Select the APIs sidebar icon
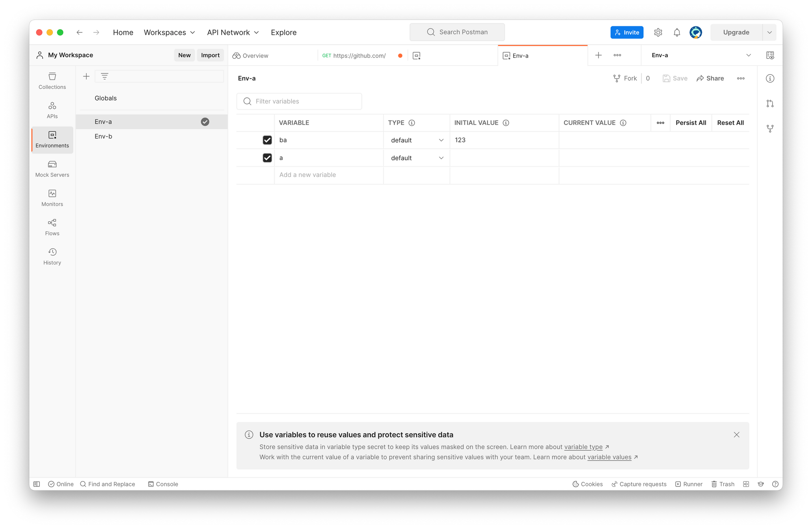 (52, 110)
